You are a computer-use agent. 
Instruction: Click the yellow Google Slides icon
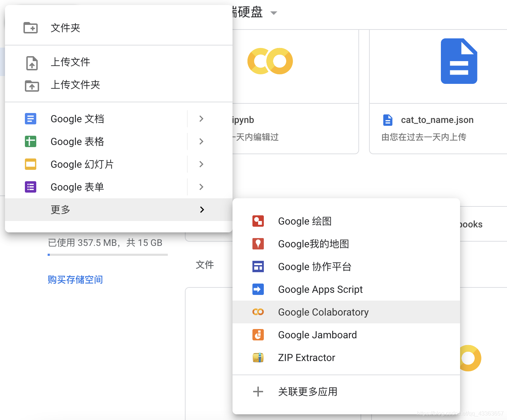point(31,164)
